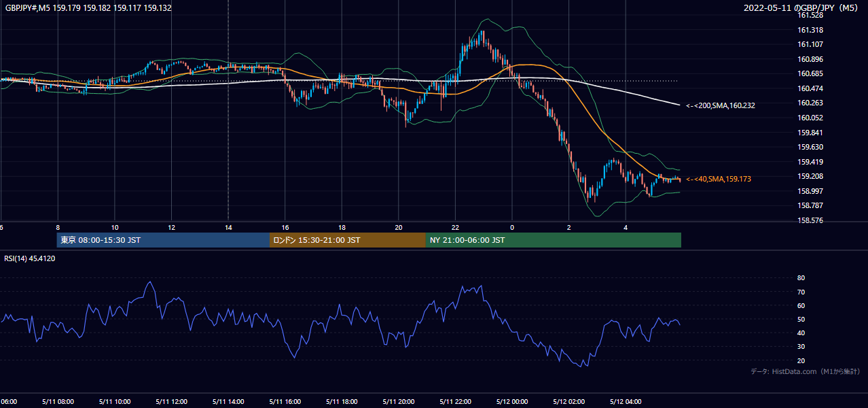Click the hour 14 label under price chart
Viewport: 868px width, 408px height.
228,228
